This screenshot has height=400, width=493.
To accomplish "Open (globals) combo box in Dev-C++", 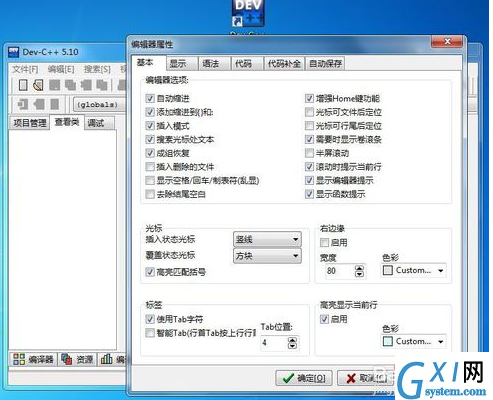I will 99,105.
